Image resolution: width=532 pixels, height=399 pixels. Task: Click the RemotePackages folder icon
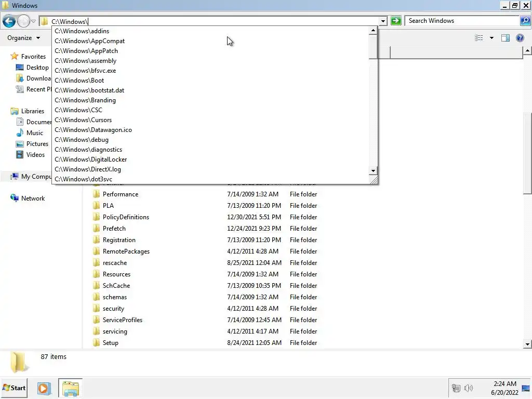point(96,251)
